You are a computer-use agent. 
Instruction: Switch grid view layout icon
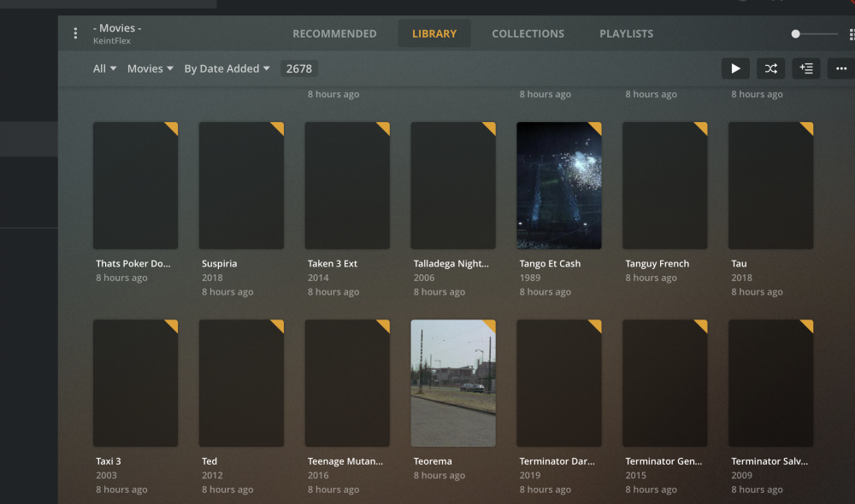pyautogui.click(x=852, y=34)
